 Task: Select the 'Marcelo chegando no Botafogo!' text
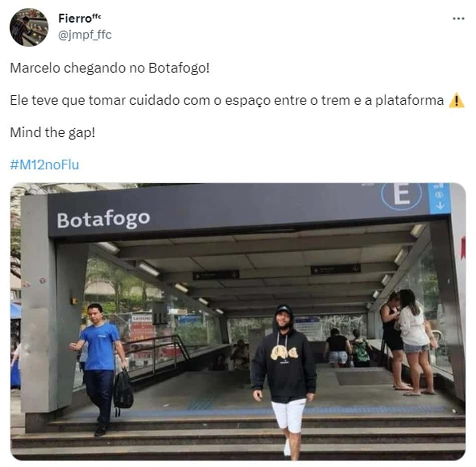click(110, 68)
